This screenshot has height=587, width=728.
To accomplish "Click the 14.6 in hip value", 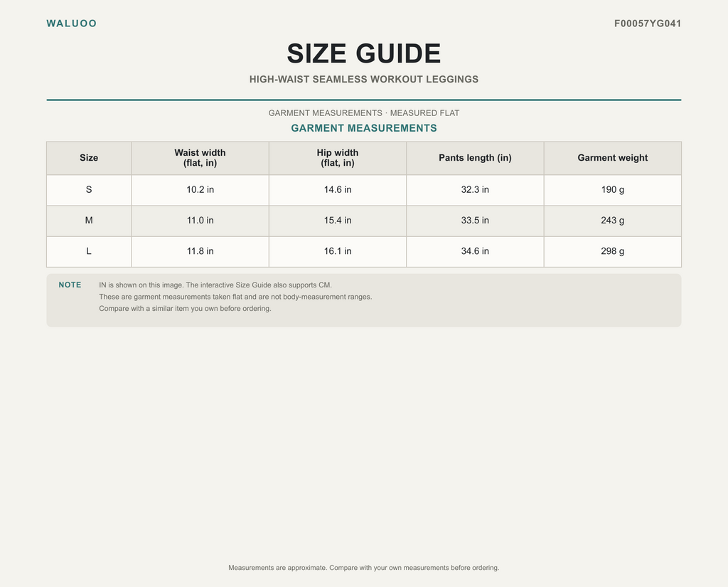I will tap(338, 190).
